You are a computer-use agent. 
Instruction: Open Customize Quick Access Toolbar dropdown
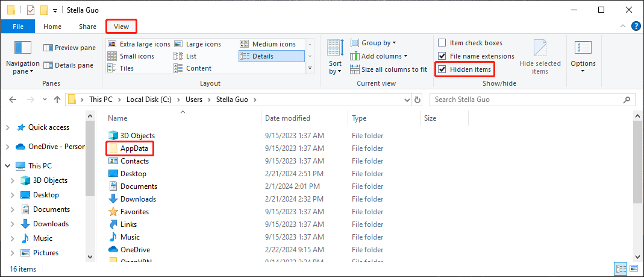tap(55, 10)
